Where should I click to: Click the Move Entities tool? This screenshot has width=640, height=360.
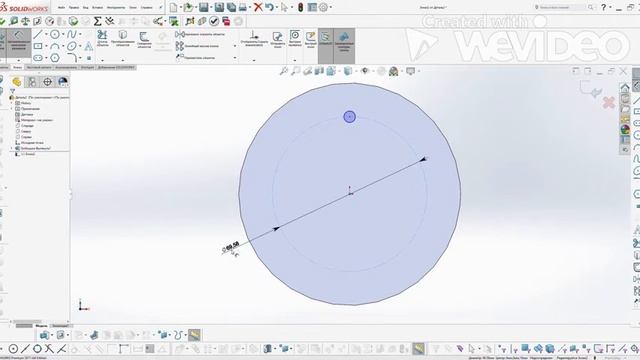click(x=196, y=58)
